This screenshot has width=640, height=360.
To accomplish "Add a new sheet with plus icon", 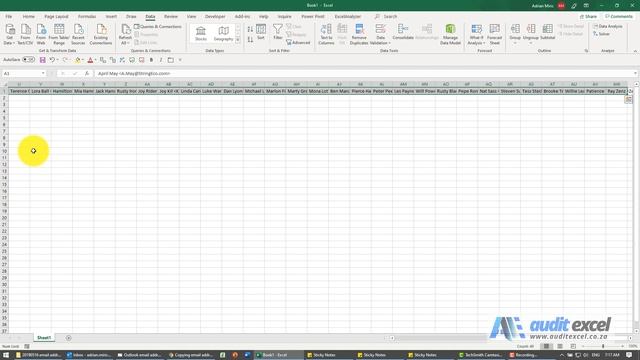I will 69,338.
